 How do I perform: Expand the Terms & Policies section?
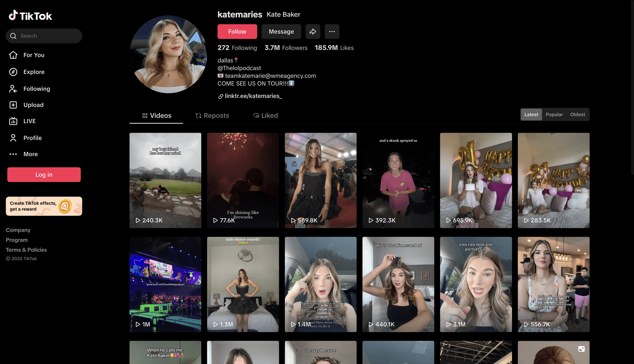pos(26,250)
